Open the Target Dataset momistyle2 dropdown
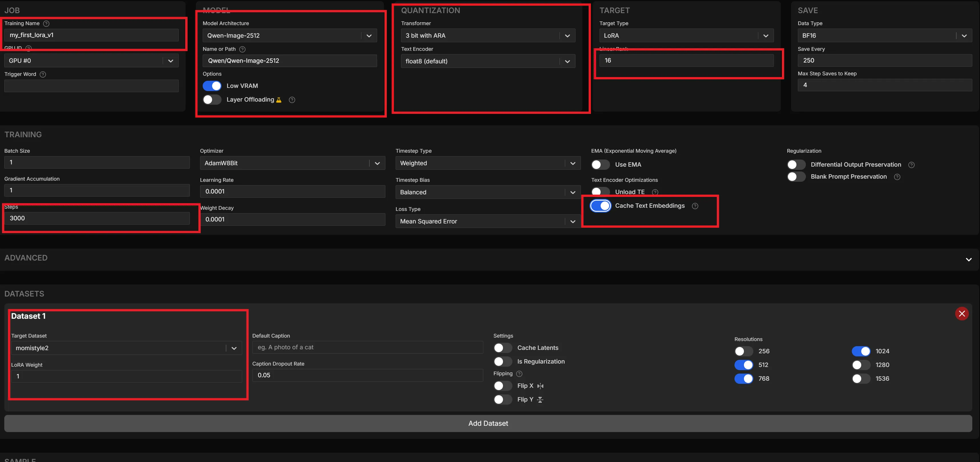This screenshot has height=462, width=980. (x=126, y=348)
